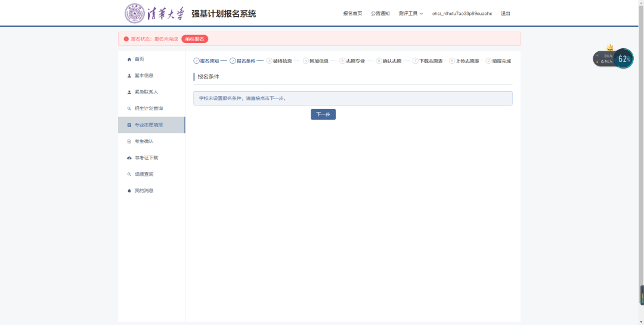Click username chsi_nlhxtu7ao33p89cuaehx
644x325 pixels.
pos(462,14)
